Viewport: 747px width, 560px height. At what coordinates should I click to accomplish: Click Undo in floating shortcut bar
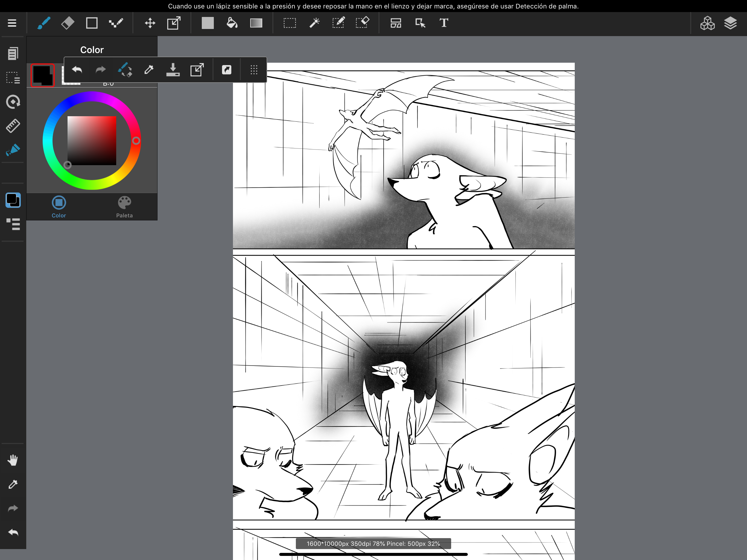[77, 70]
